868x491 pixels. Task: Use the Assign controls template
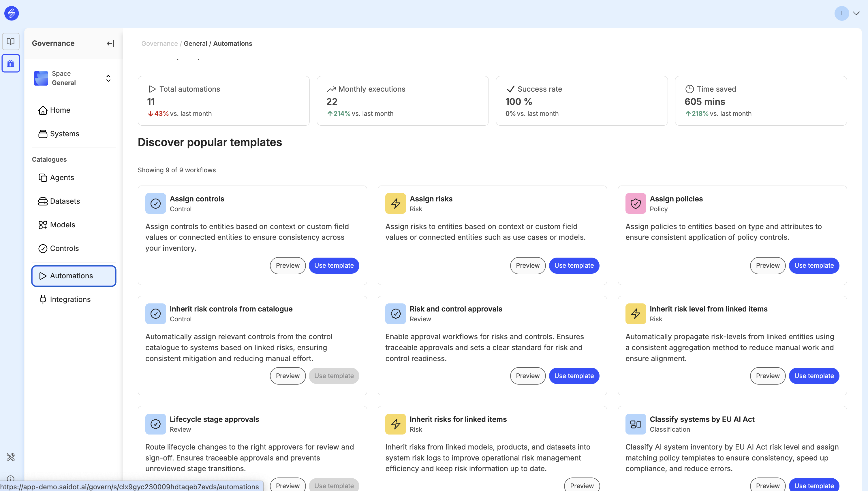334,266
